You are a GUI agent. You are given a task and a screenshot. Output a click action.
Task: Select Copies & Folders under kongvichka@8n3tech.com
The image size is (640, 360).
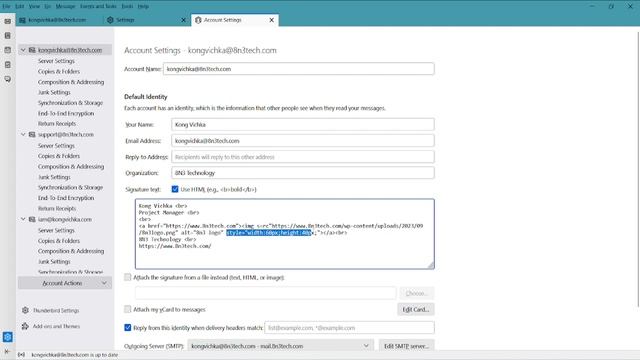tap(59, 71)
